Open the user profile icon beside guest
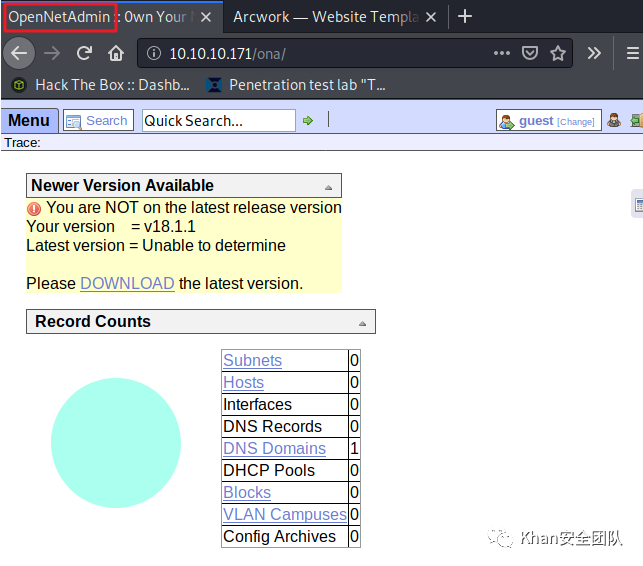The width and height of the screenshot is (643, 566). click(614, 120)
